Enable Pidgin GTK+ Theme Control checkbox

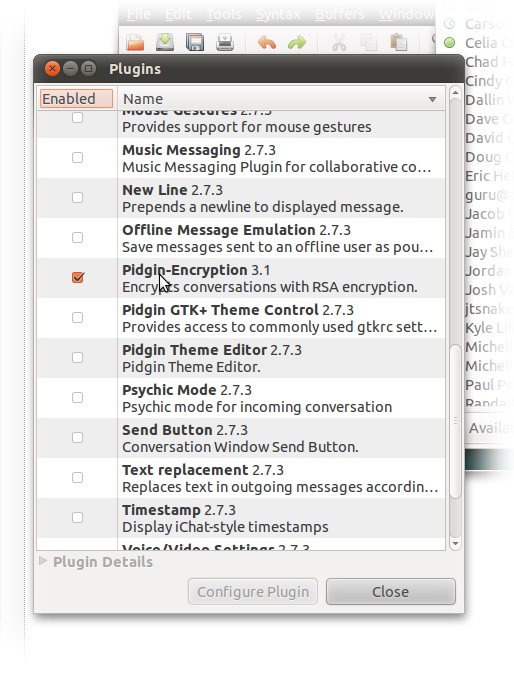(x=77, y=318)
